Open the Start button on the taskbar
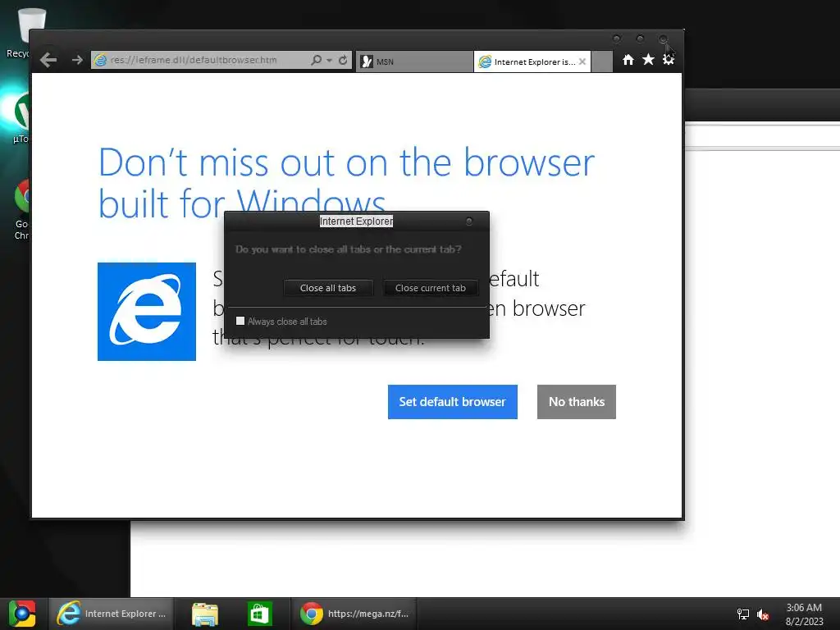Image resolution: width=840 pixels, height=630 pixels. (x=22, y=614)
